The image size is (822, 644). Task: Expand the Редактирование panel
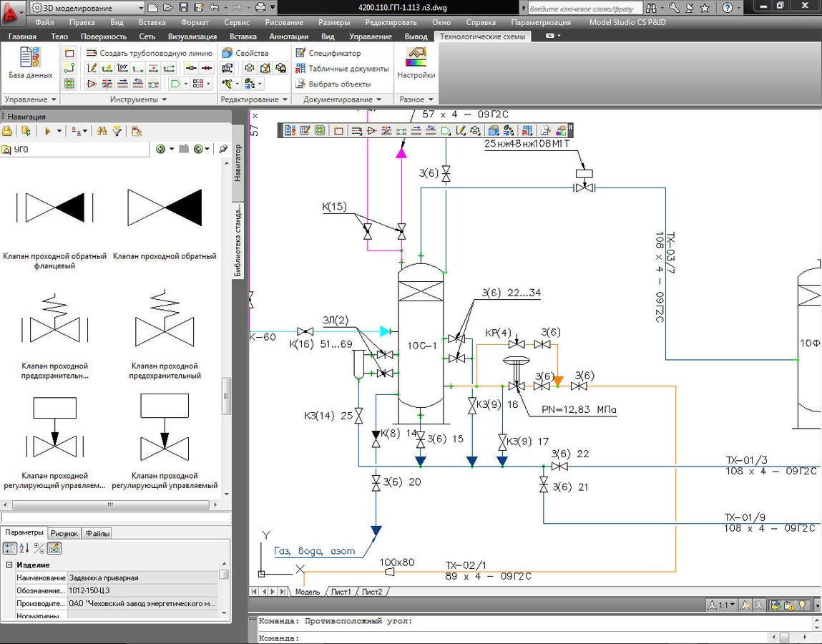click(x=254, y=99)
